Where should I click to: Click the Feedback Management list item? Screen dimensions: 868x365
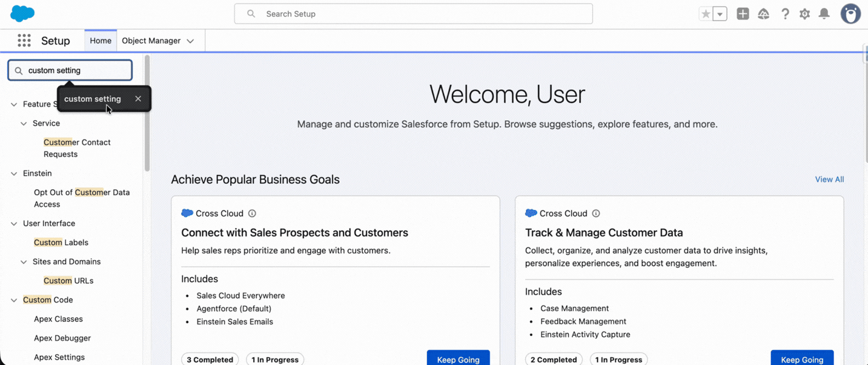point(583,321)
